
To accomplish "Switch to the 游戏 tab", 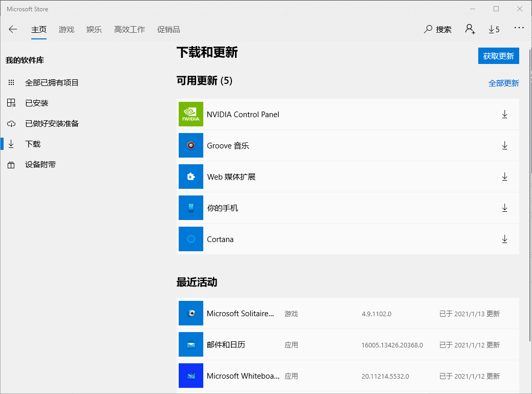I will pyautogui.click(x=66, y=30).
